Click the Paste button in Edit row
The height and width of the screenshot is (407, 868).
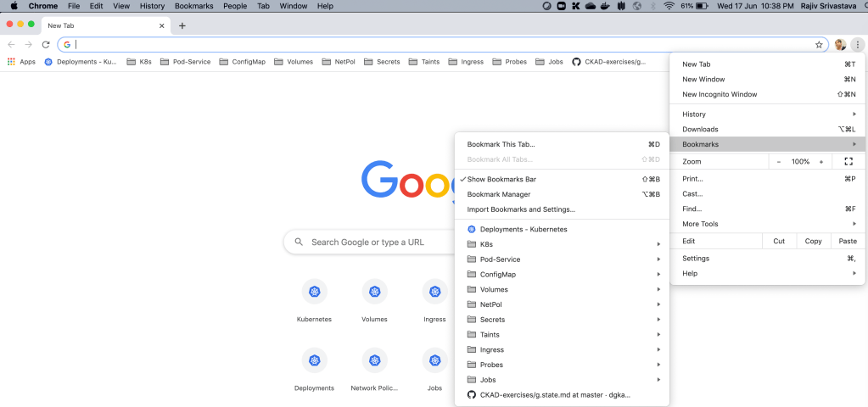(847, 241)
